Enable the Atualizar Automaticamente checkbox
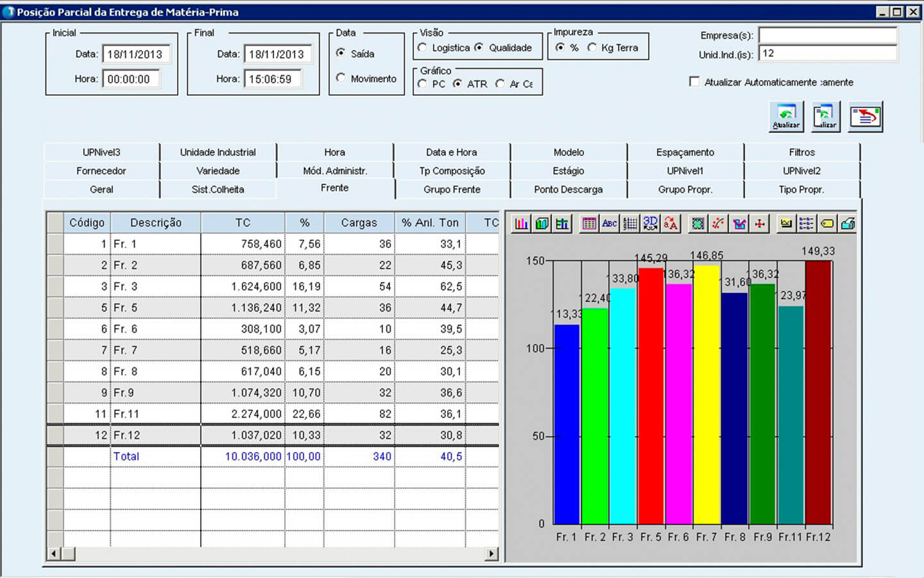 click(x=694, y=82)
